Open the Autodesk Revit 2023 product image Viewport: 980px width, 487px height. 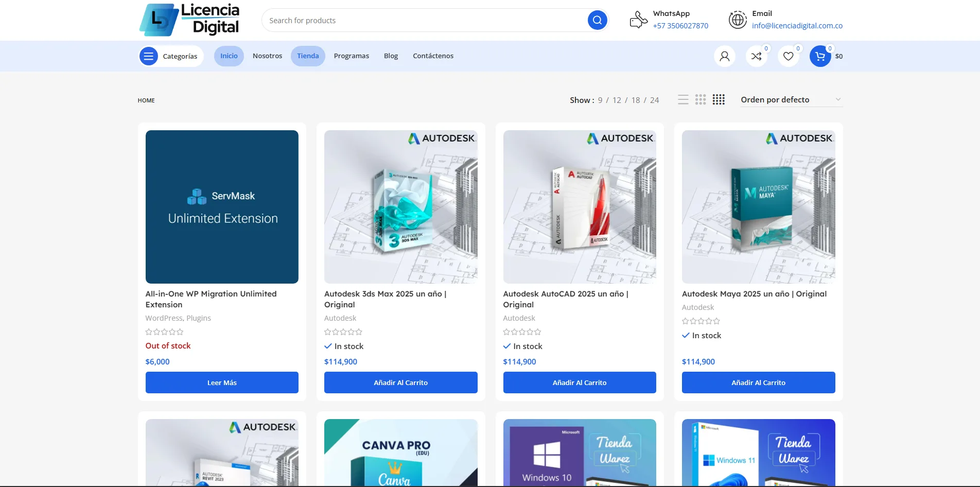click(222, 453)
